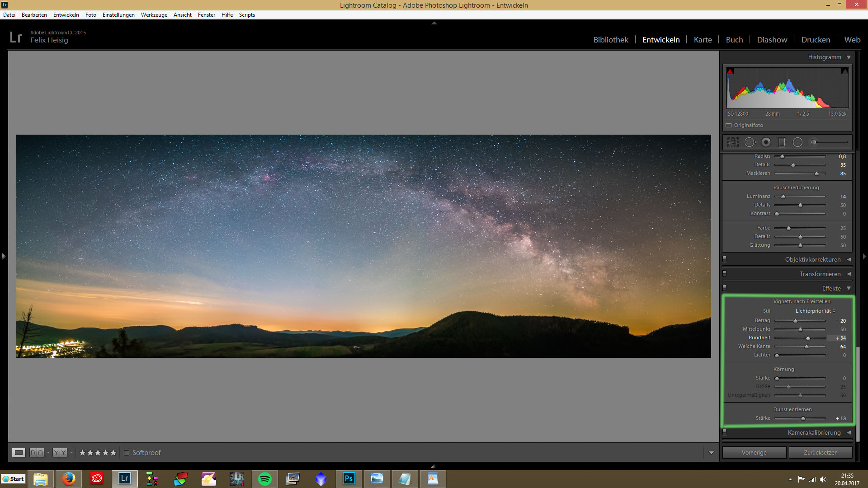Select the Red Eye Correction tool
868x488 pixels.
click(x=766, y=142)
